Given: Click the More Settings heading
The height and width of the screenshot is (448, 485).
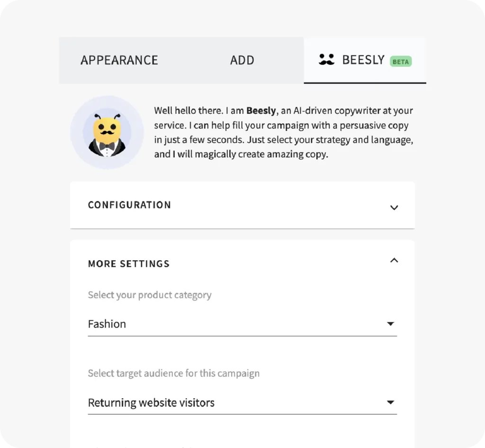Looking at the screenshot, I should (x=129, y=264).
